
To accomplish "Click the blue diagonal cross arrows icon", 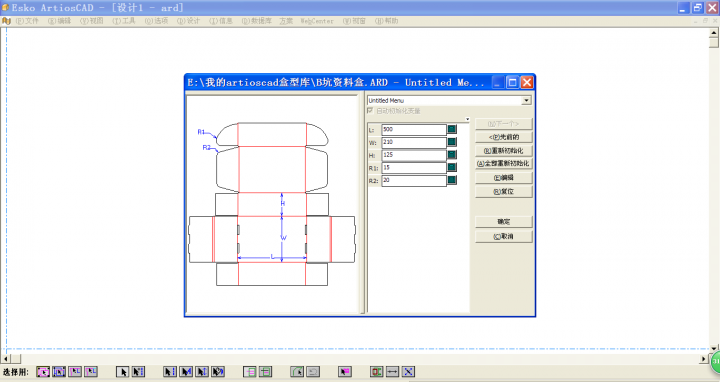I will (x=408, y=371).
